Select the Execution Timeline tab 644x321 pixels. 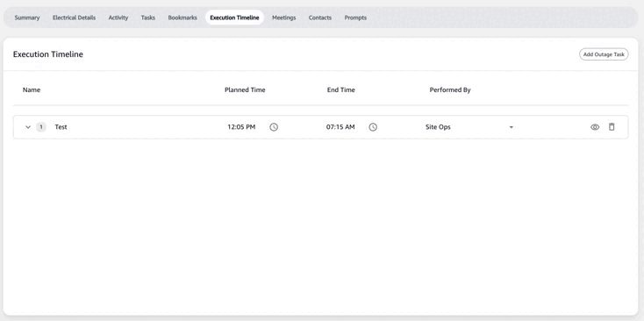point(234,18)
